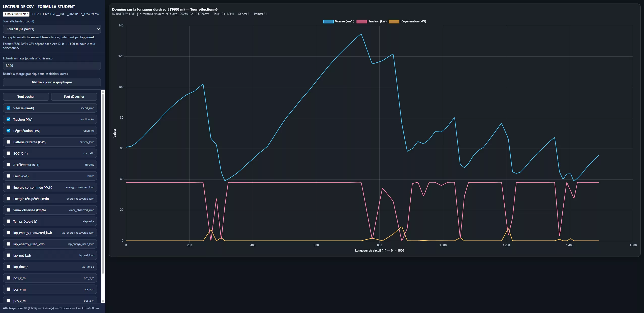The width and height of the screenshot is (644, 313).
Task: Click the Tout cocher button
Action: pos(26,97)
